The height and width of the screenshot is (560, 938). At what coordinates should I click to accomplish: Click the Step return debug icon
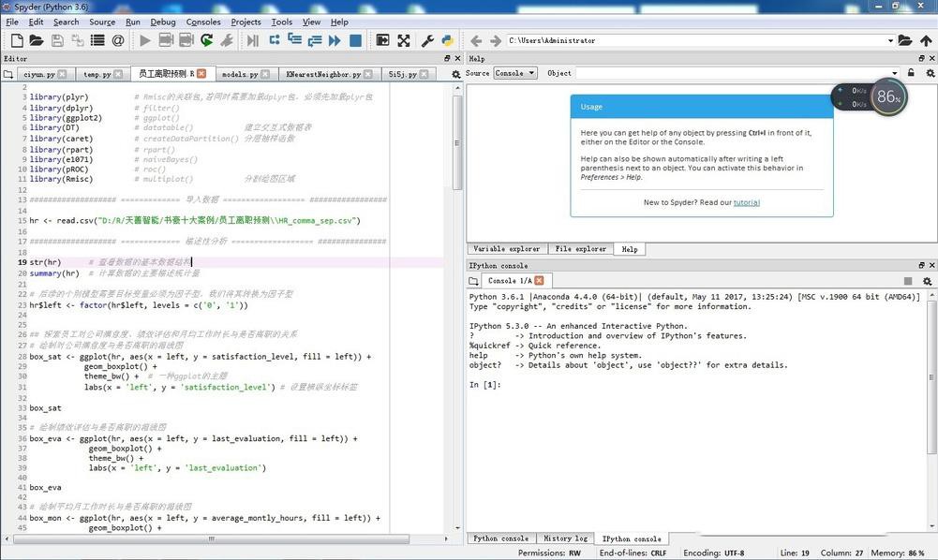[315, 40]
